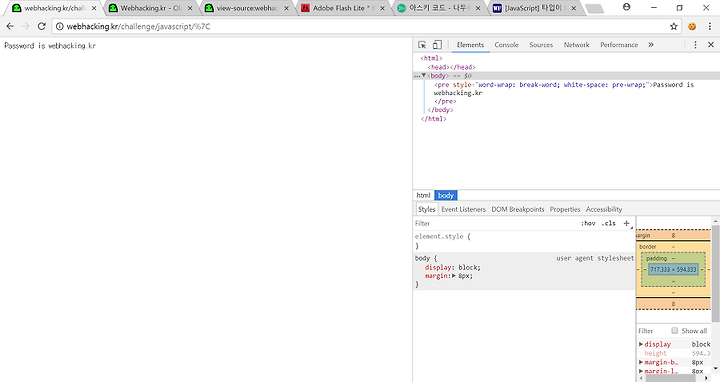
Task: Collapse the body element node
Action: pos(424,75)
